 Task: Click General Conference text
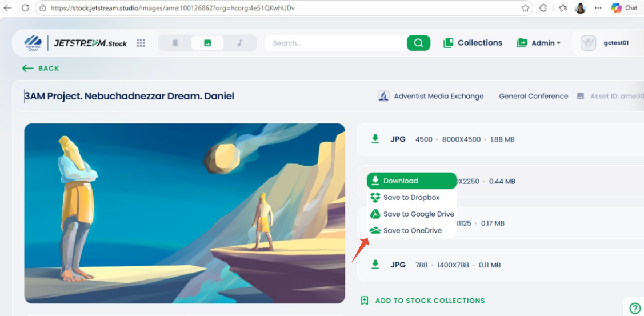(x=534, y=96)
